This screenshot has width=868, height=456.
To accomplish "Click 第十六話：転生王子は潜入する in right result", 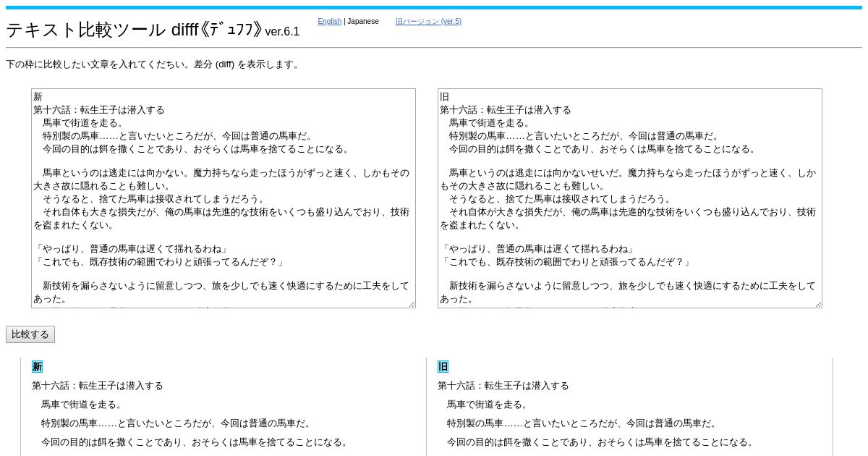I will coord(503,386).
